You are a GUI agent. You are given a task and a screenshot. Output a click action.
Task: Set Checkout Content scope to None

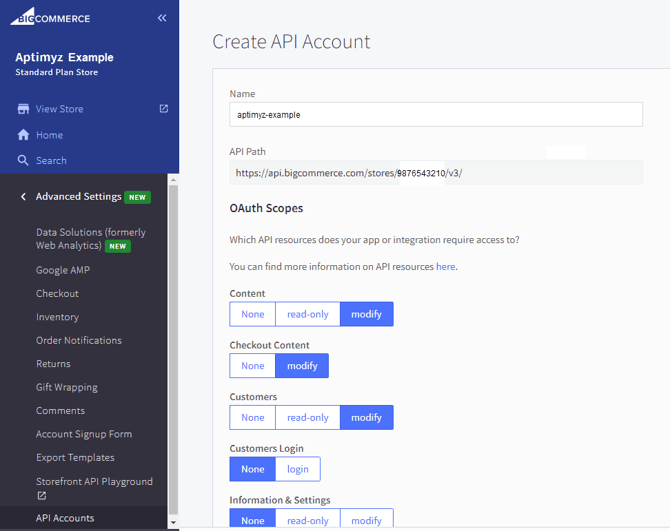(x=253, y=366)
